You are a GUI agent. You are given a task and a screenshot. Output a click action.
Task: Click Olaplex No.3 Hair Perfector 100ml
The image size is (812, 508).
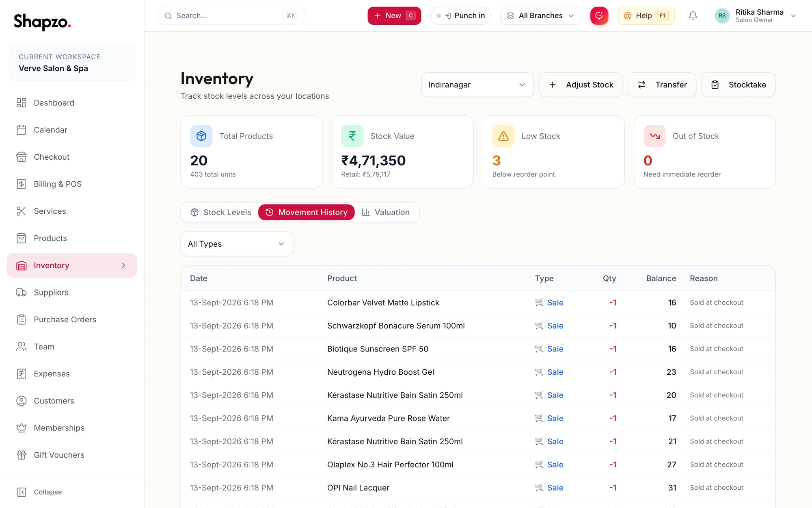pyautogui.click(x=390, y=465)
